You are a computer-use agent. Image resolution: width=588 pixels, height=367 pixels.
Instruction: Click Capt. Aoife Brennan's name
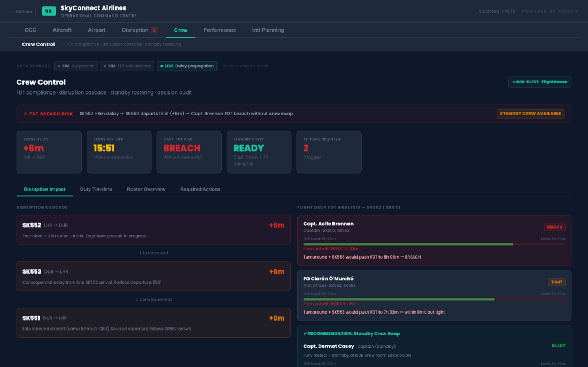pyautogui.click(x=329, y=224)
